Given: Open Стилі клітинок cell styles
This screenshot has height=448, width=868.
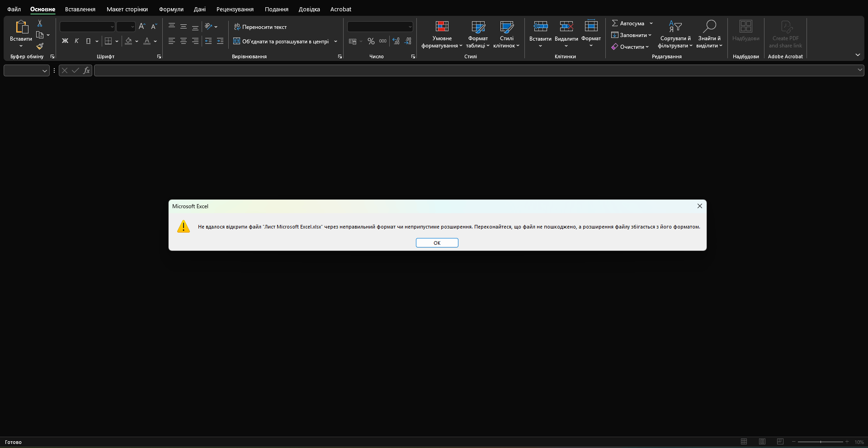Looking at the screenshot, I should point(507,34).
